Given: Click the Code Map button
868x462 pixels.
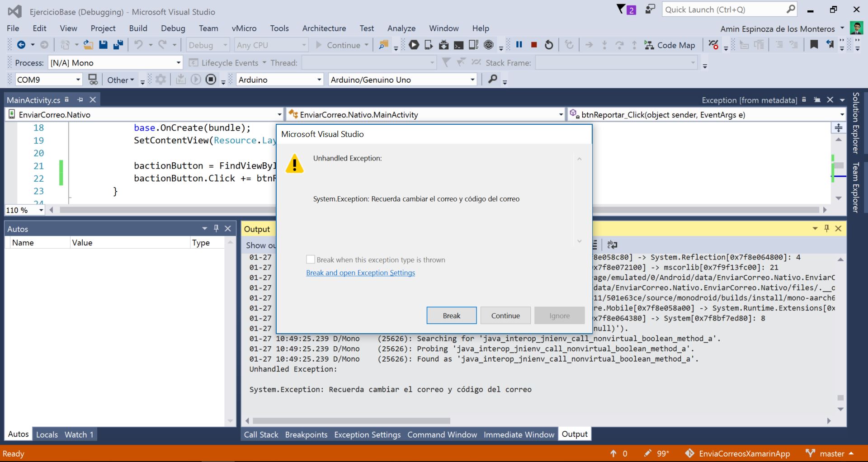Looking at the screenshot, I should coord(670,45).
